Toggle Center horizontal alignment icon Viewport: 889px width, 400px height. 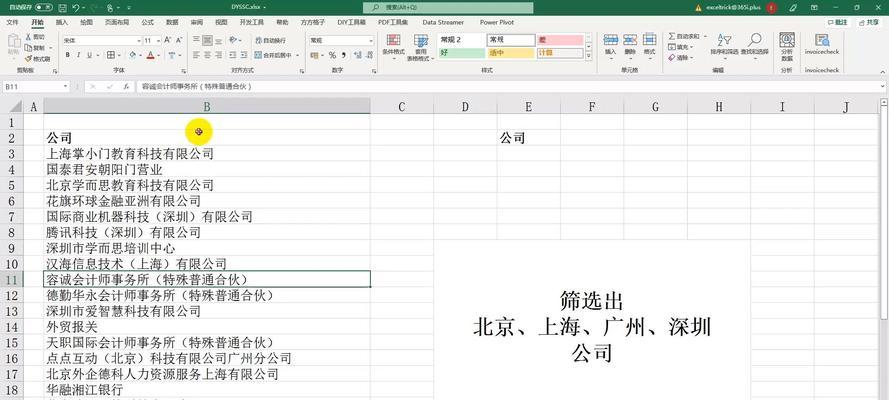[x=208, y=56]
